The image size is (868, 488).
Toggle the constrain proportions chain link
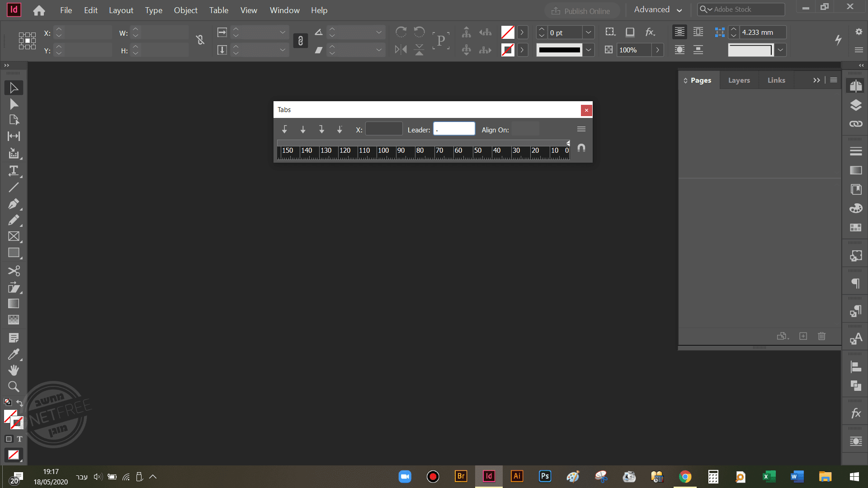[300, 41]
